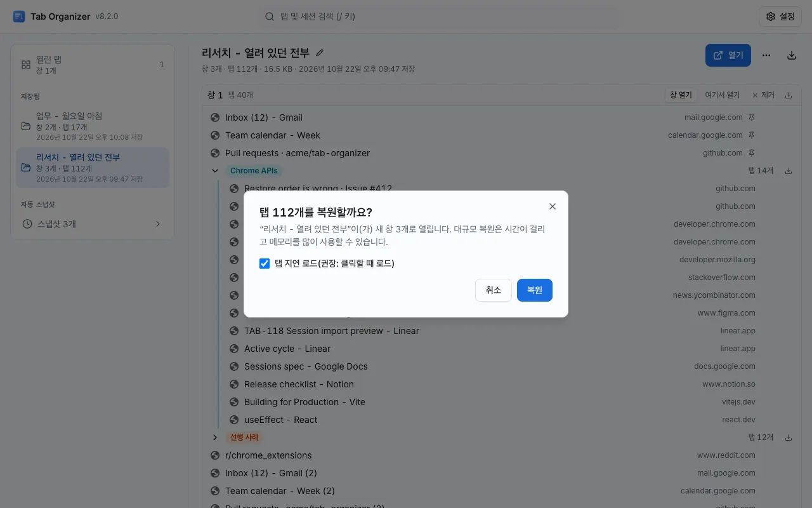Viewport: 812px width, 508px height.
Task: Click the Tab Organizer logo icon
Action: pos(19,17)
